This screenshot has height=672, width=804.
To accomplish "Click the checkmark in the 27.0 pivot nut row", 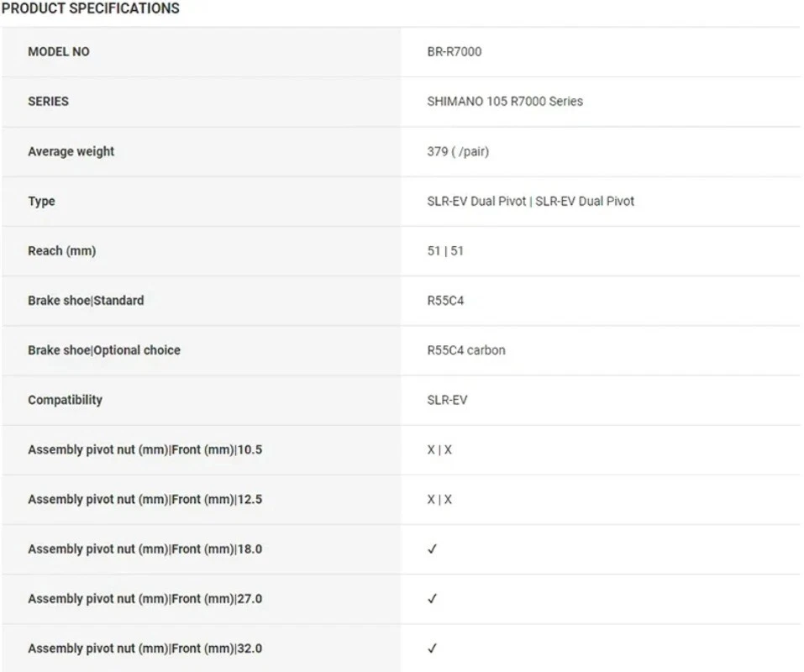I will coord(433,599).
